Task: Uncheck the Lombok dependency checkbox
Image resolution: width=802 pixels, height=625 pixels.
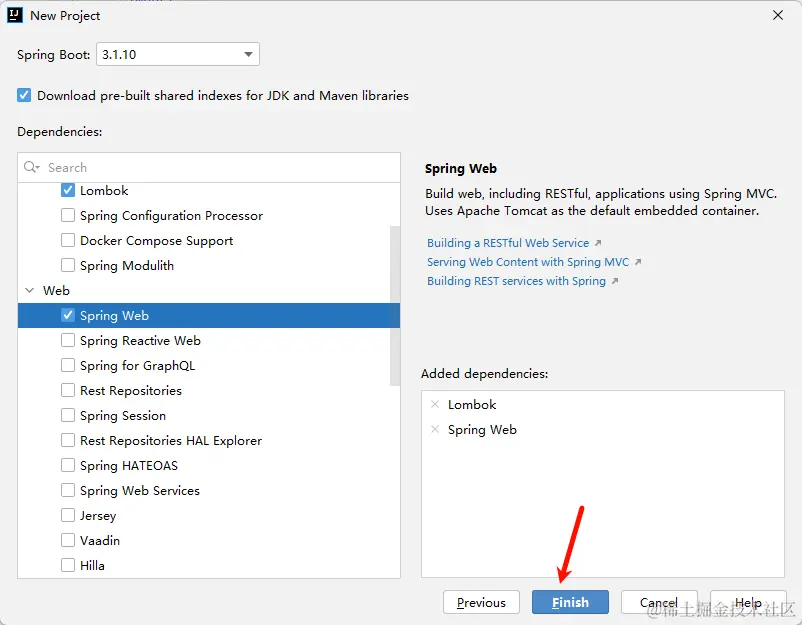Action: pyautogui.click(x=68, y=190)
